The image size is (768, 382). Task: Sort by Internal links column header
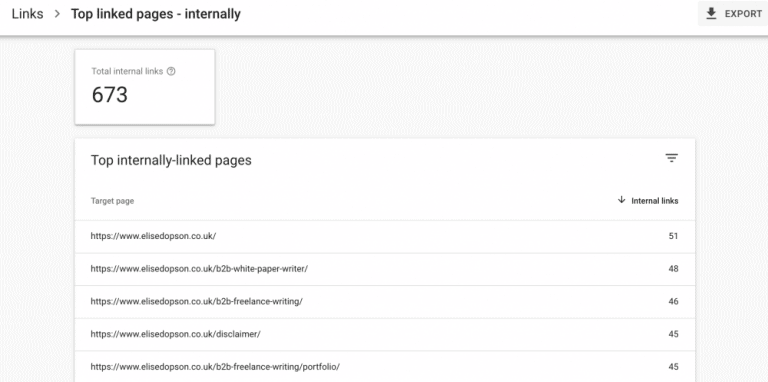pos(655,201)
